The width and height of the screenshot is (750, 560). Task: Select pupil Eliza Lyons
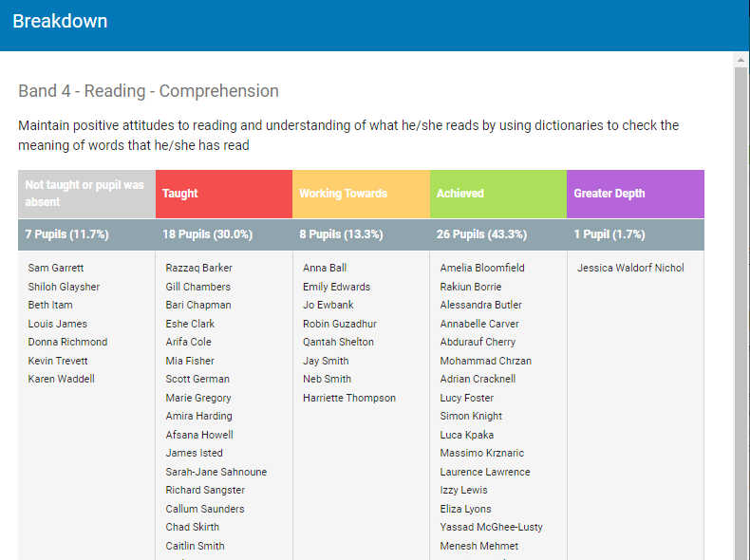(465, 509)
